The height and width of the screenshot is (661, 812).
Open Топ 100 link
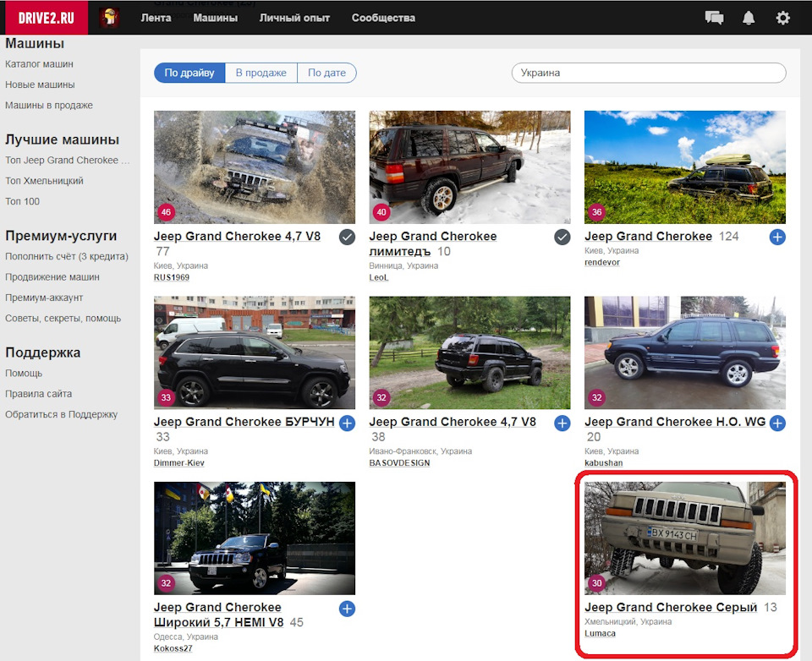(x=22, y=201)
